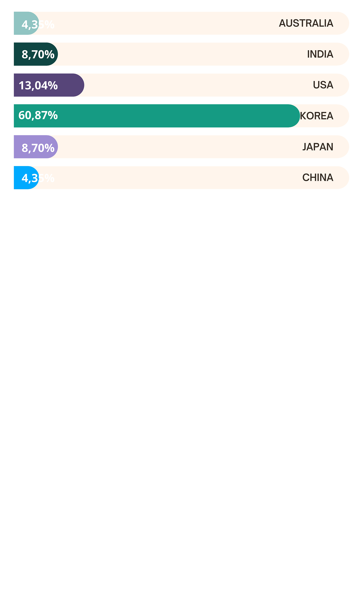Select the lavender Japan bar fill
This screenshot has width=364, height=607.
(36, 147)
